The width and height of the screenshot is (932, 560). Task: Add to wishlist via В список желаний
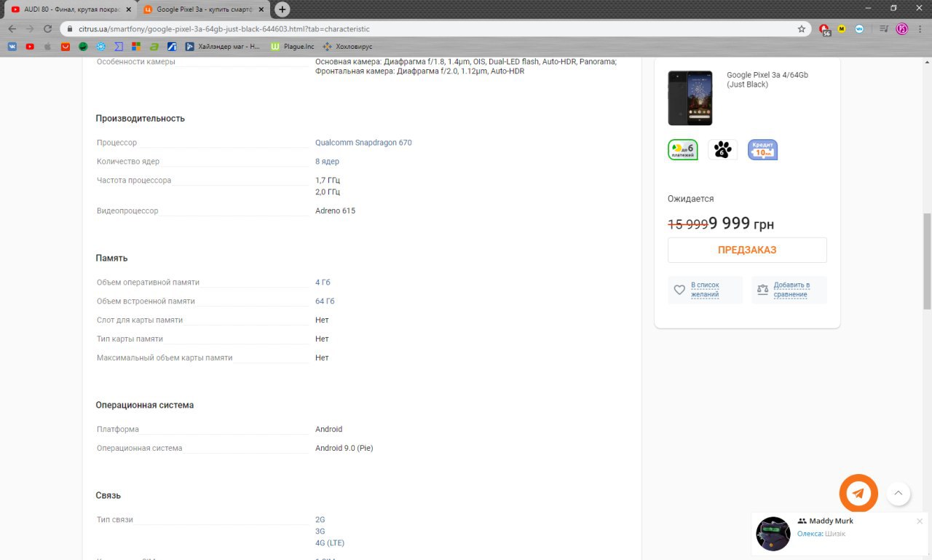click(x=705, y=289)
